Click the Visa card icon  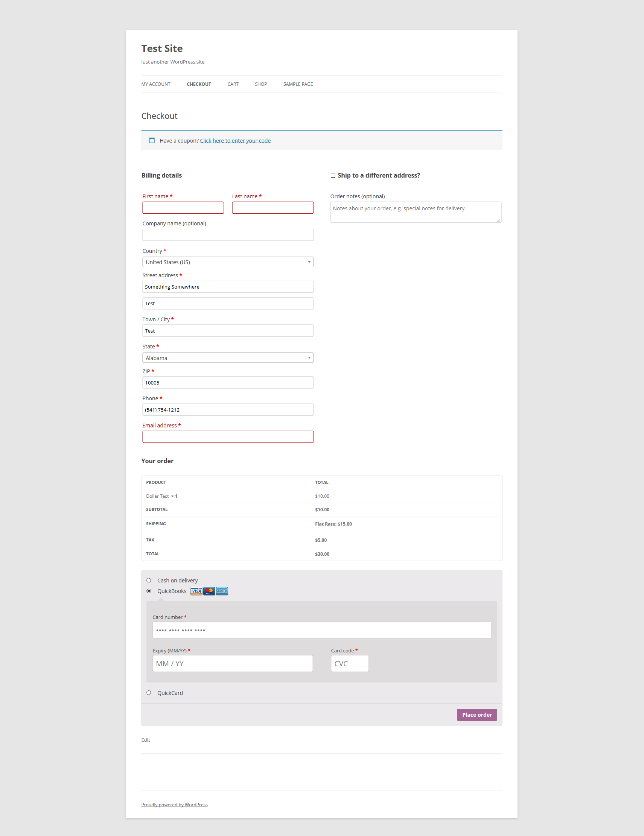tap(196, 591)
